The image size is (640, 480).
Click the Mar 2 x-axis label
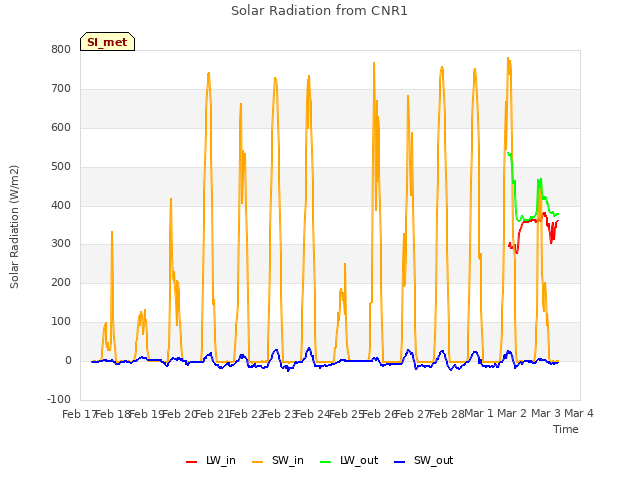tap(512, 414)
